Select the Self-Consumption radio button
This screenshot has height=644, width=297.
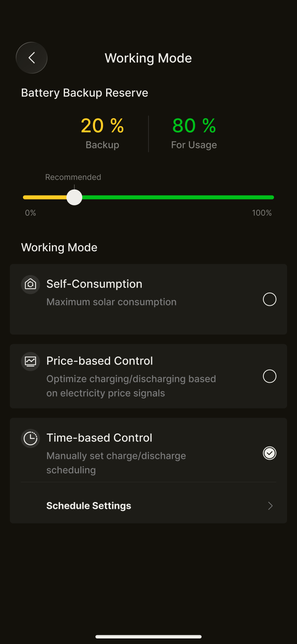coord(270,299)
